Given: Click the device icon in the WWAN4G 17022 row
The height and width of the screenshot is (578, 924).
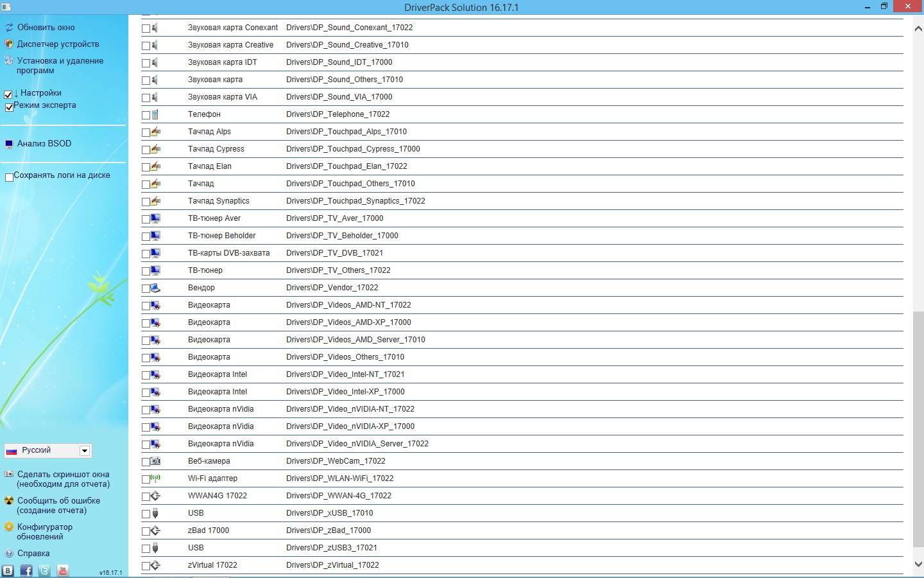Looking at the screenshot, I should 155,496.
